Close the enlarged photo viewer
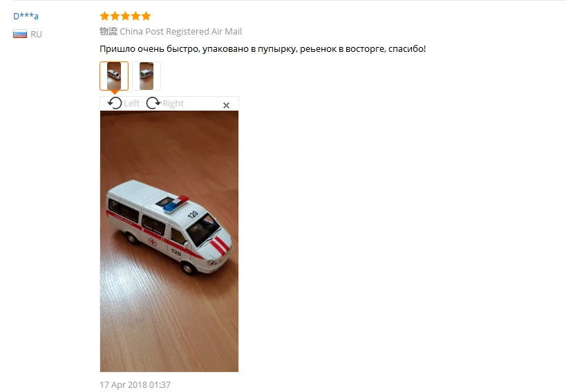The height and width of the screenshot is (392, 566). (x=226, y=105)
